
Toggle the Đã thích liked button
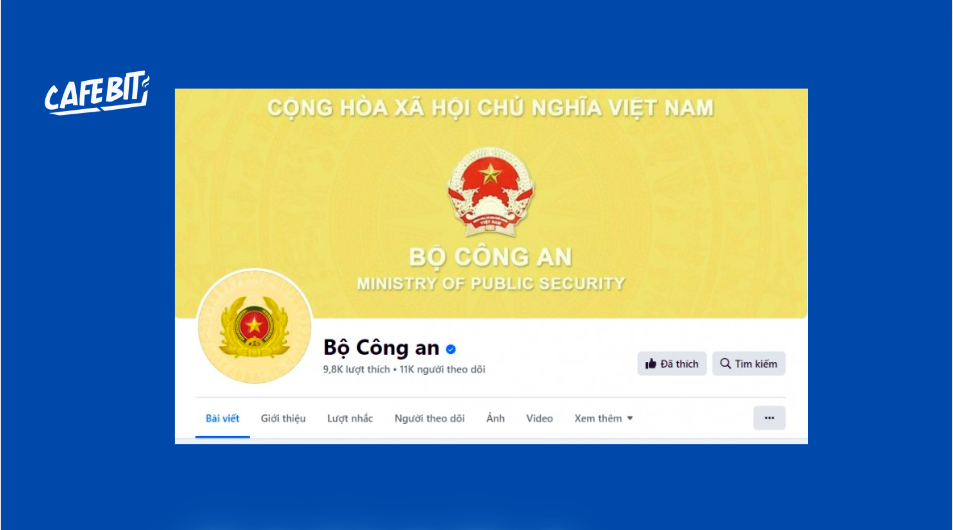pos(672,363)
